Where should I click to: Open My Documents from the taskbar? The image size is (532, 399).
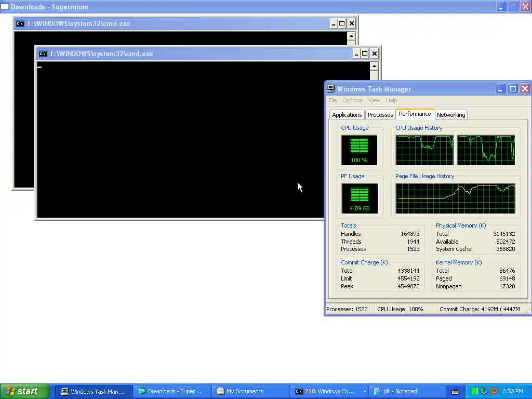tap(249, 392)
